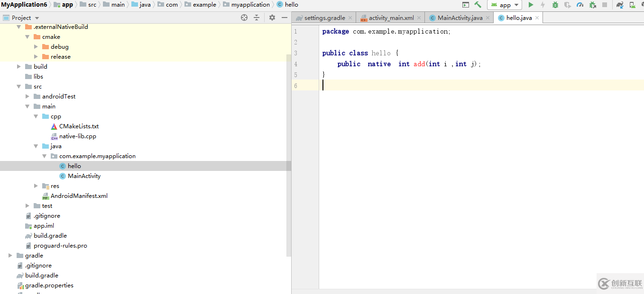Screen dimensions: 644x294
Task: Click Attach debugger to Android process icon
Action: [x=592, y=5]
